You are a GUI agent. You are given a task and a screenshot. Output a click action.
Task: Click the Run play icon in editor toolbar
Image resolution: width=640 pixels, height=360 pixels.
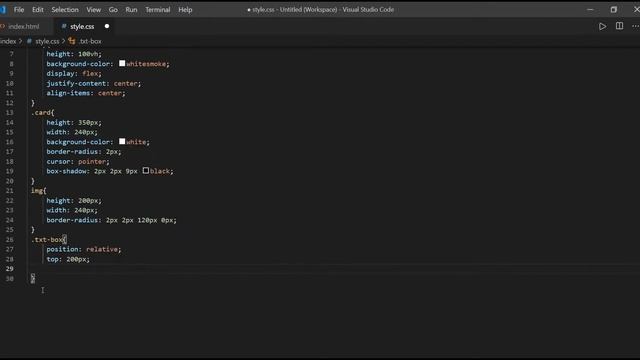pos(602,26)
